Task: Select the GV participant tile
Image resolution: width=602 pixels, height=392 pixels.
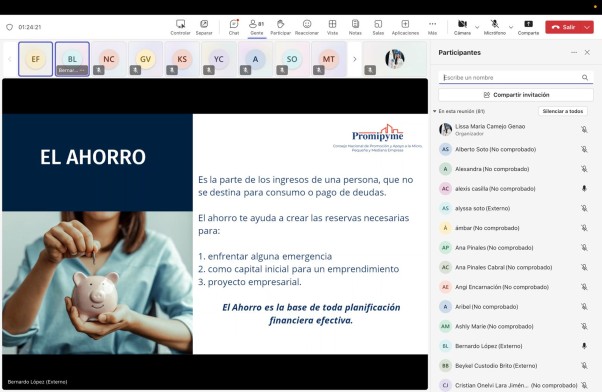Action: [146, 59]
